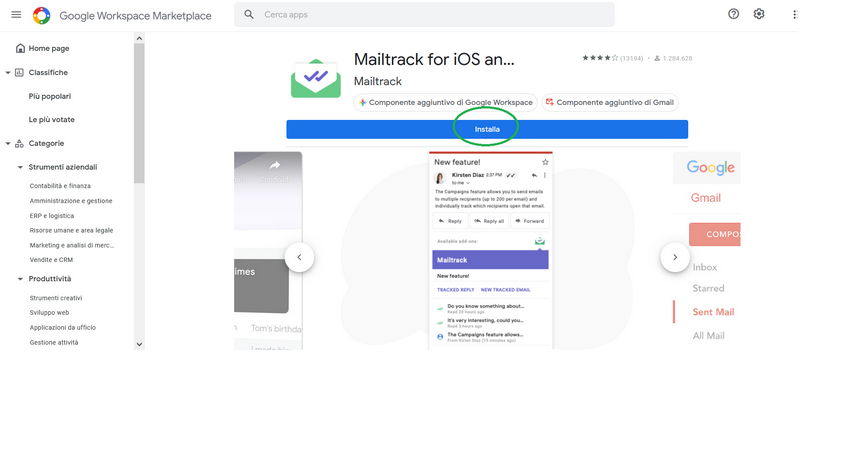Click the sidebar scrollbar down arrow
This screenshot has height=475, width=844.
[x=139, y=344]
